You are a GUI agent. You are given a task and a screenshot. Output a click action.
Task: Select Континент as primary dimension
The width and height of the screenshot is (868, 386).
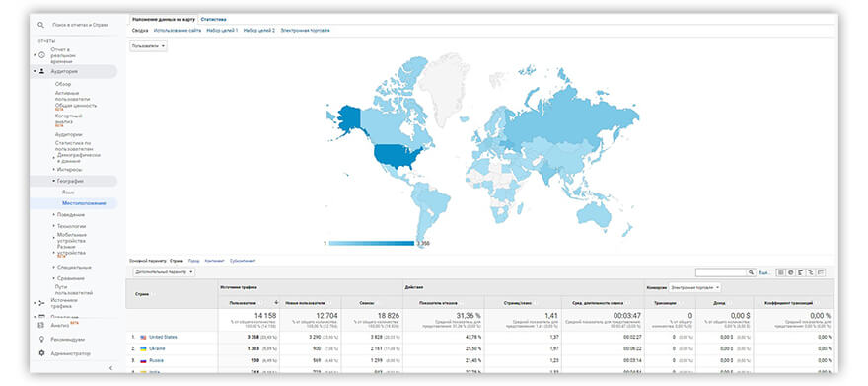[214, 261]
